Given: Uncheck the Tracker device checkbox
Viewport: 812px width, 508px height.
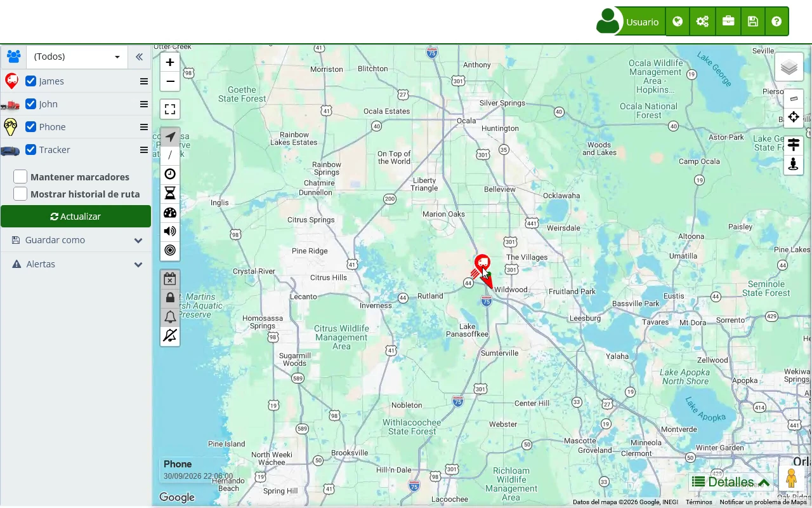Looking at the screenshot, I should click(30, 150).
